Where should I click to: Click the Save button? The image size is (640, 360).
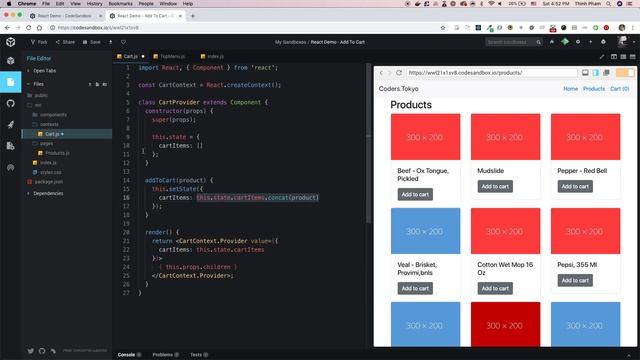(91, 42)
